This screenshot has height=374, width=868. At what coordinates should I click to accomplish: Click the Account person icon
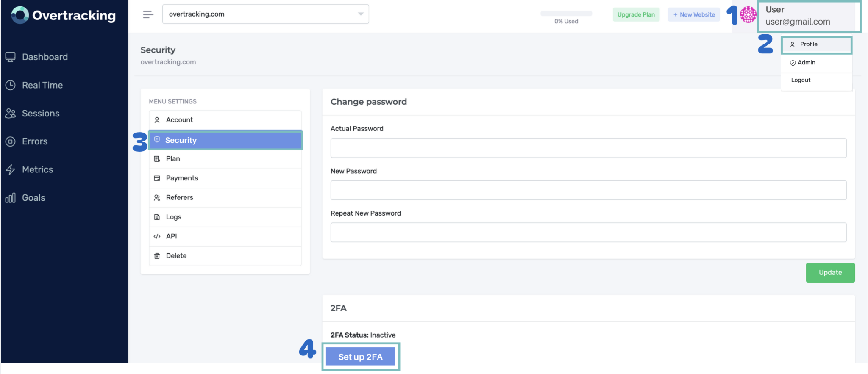[x=157, y=120]
